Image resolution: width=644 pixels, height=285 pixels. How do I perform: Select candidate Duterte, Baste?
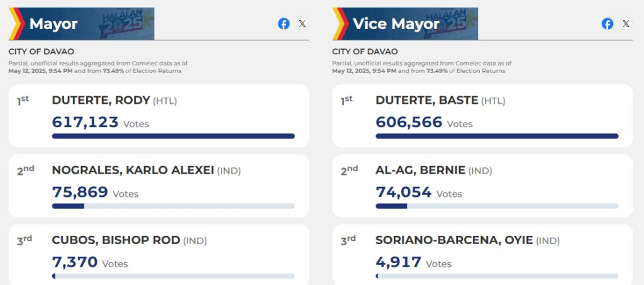tap(427, 100)
